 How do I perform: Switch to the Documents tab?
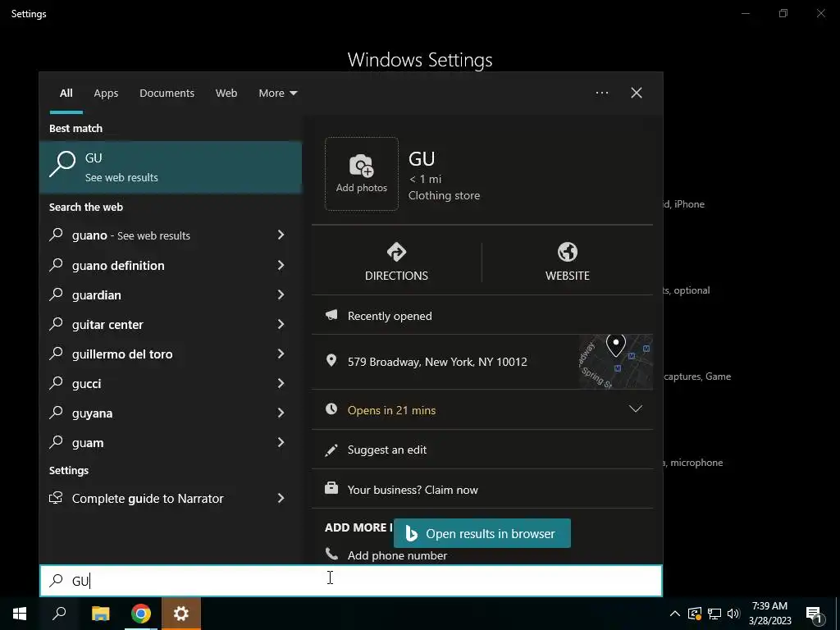pyautogui.click(x=167, y=94)
